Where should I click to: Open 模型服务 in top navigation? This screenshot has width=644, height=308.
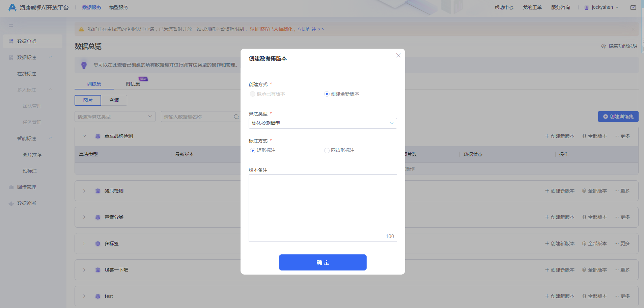pyautogui.click(x=118, y=7)
